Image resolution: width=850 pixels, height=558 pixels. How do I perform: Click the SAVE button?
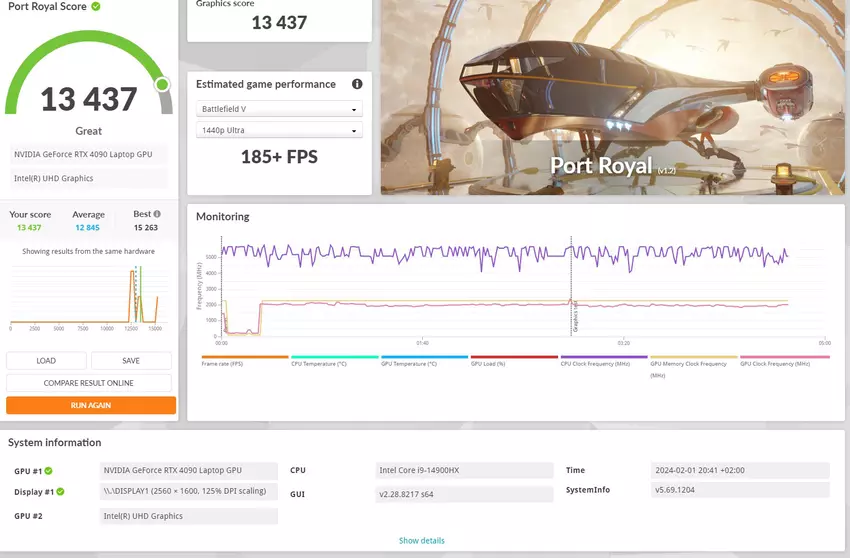tap(131, 360)
